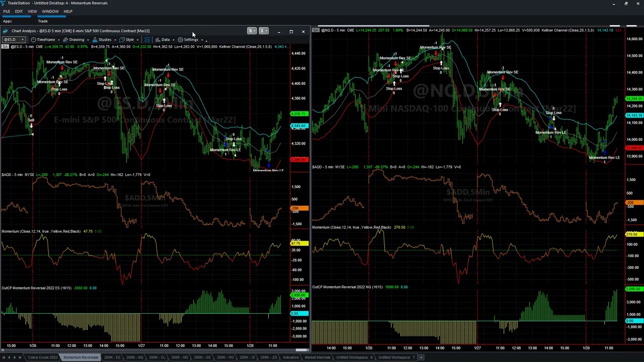This screenshot has width=644, height=362.
Task: Switch to 200K - NQ tab
Action: [x=135, y=357]
